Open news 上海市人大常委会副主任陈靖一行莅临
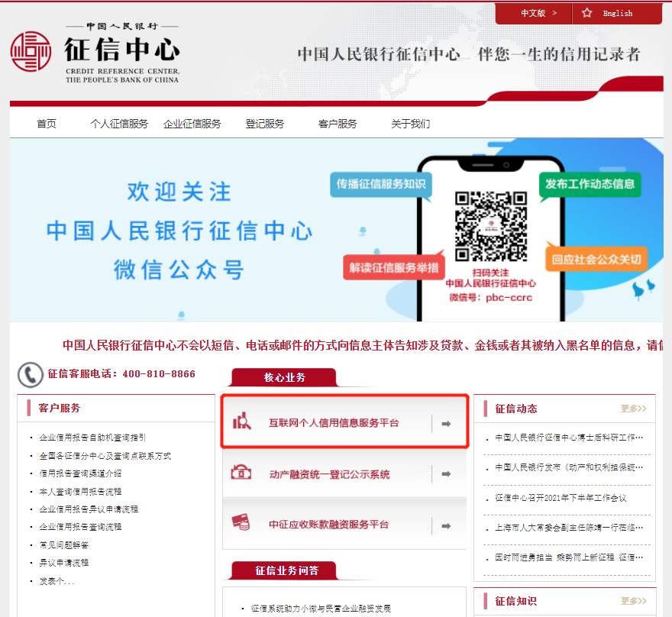 click(x=569, y=528)
